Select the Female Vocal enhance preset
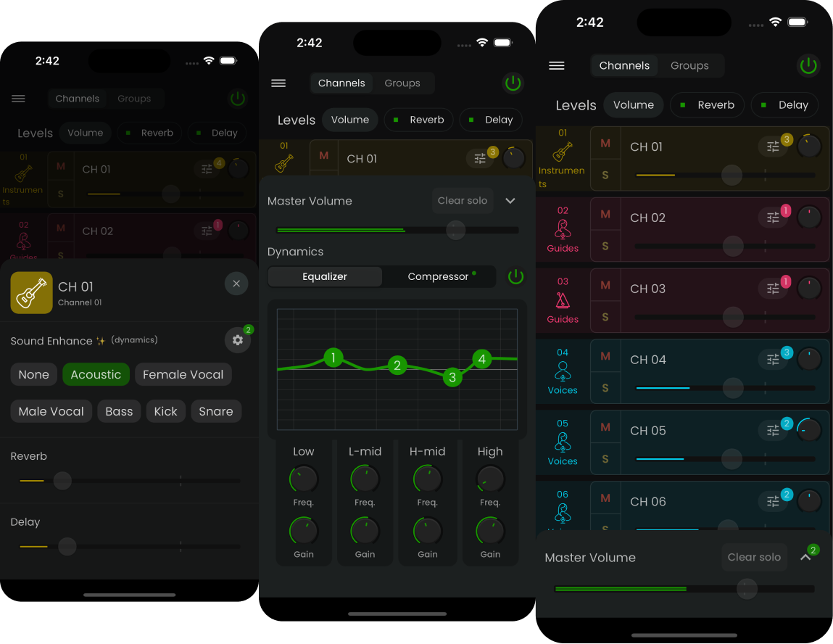 click(x=183, y=374)
